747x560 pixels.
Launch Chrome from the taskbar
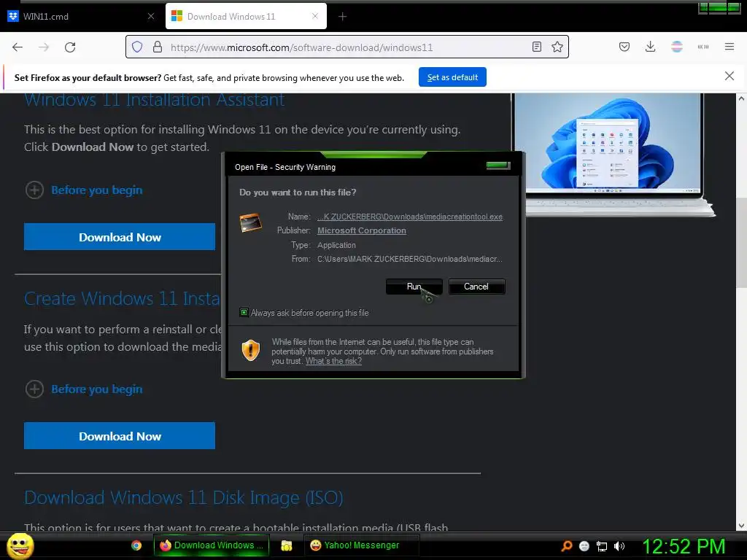136,545
